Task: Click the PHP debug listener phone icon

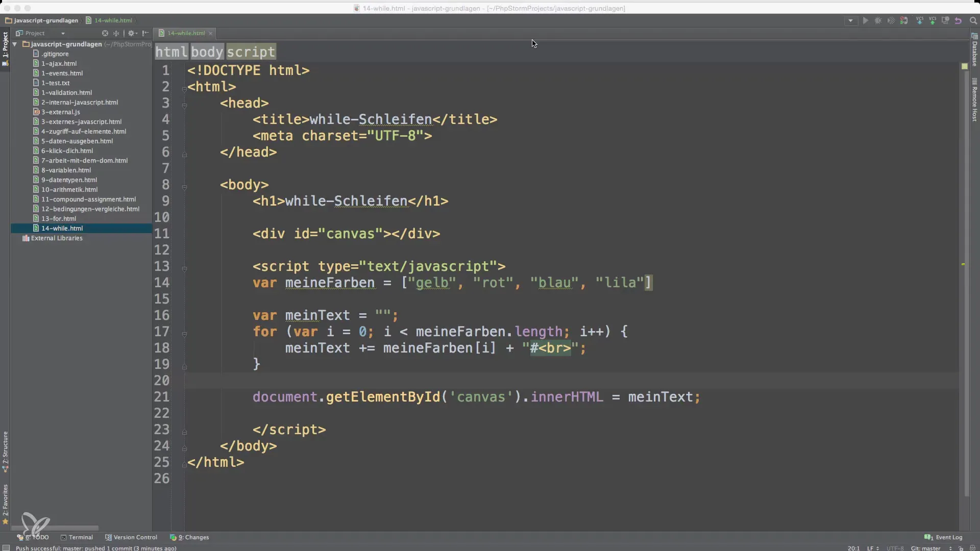Action: tap(903, 21)
